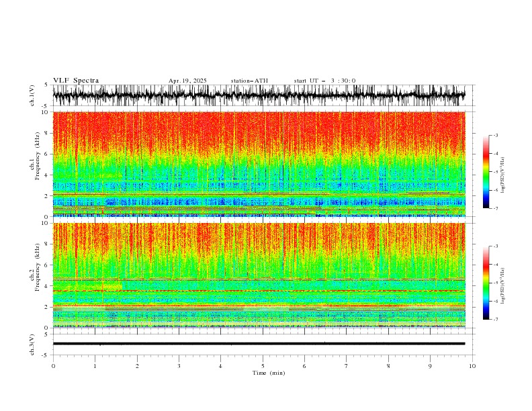
Task: Click inside the ch.2 spectrogram panel
Action: (259, 275)
